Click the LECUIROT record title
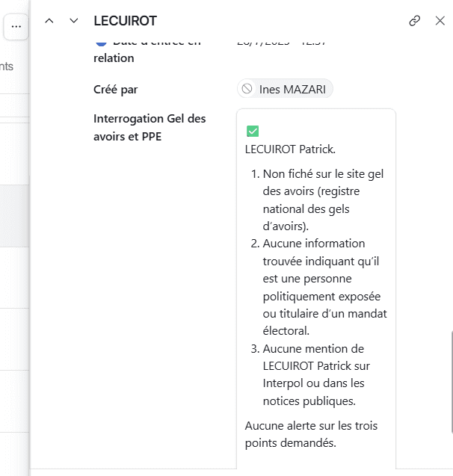 125,21
